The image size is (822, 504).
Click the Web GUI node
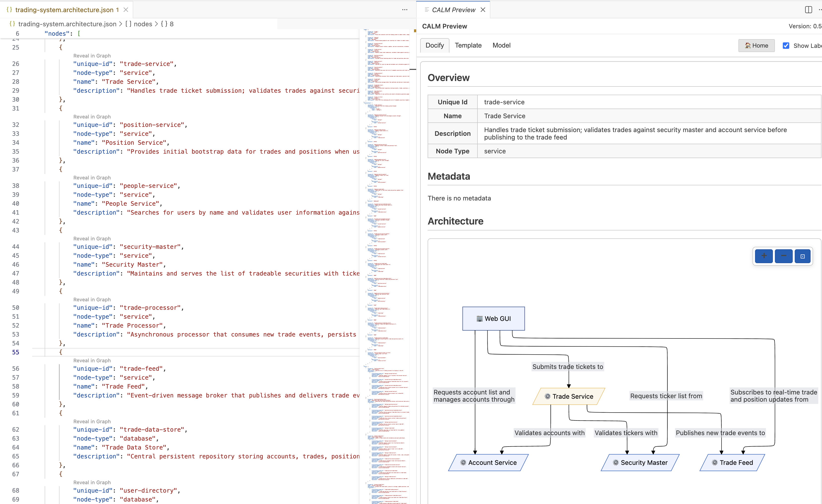click(x=493, y=319)
